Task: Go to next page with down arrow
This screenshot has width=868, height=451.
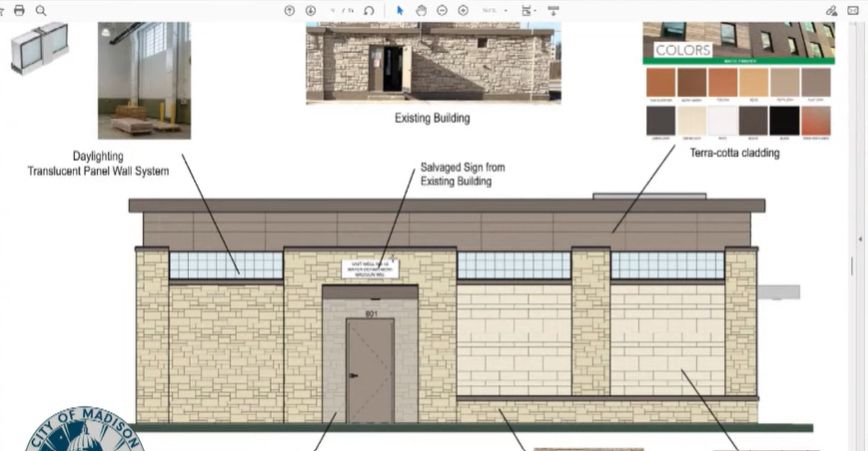Action: [x=311, y=10]
